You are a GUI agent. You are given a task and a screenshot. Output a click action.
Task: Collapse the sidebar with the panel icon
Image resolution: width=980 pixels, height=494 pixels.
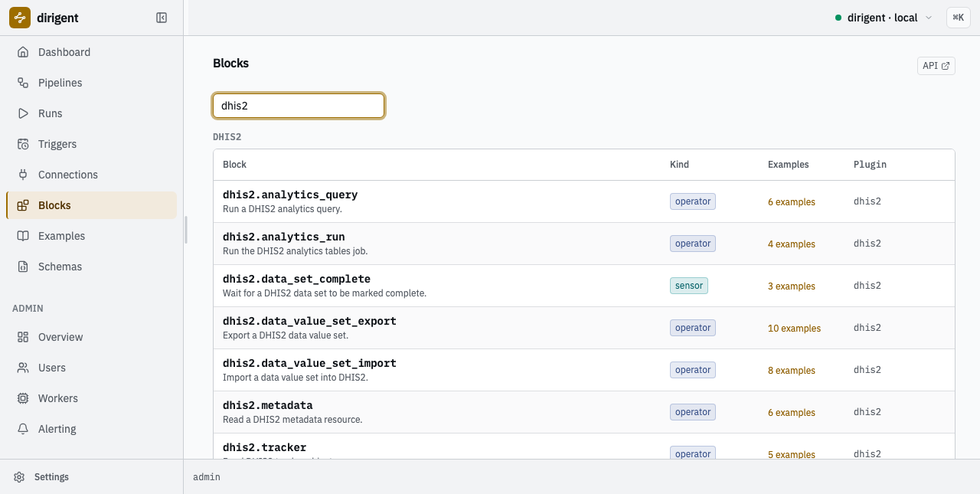coord(162,18)
